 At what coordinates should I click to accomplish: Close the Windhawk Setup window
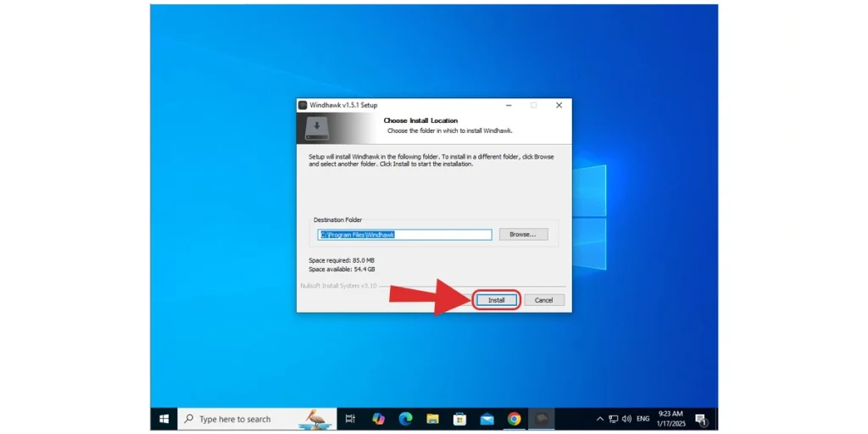pos(559,105)
